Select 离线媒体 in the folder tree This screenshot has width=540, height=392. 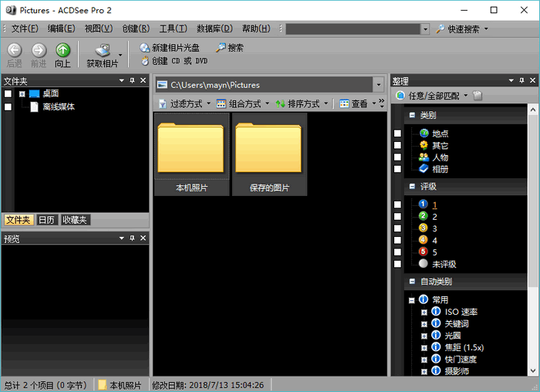coord(59,106)
